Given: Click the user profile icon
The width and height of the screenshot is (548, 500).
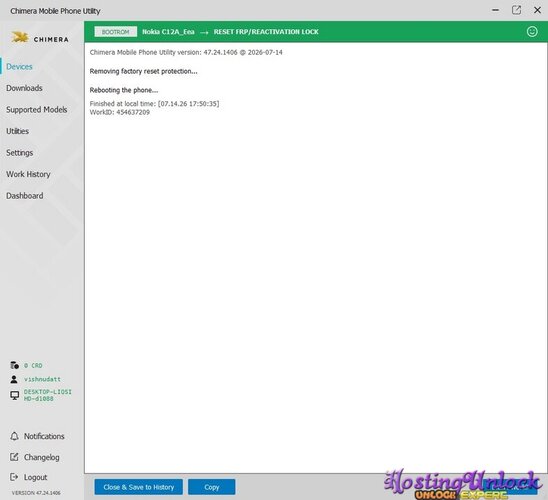Looking at the screenshot, I should (x=14, y=379).
